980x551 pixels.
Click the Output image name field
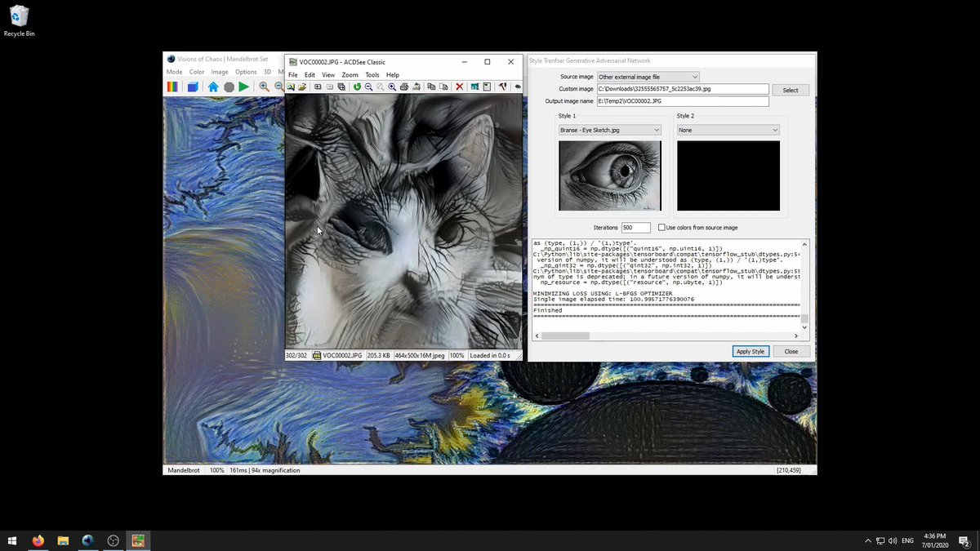pyautogui.click(x=683, y=101)
